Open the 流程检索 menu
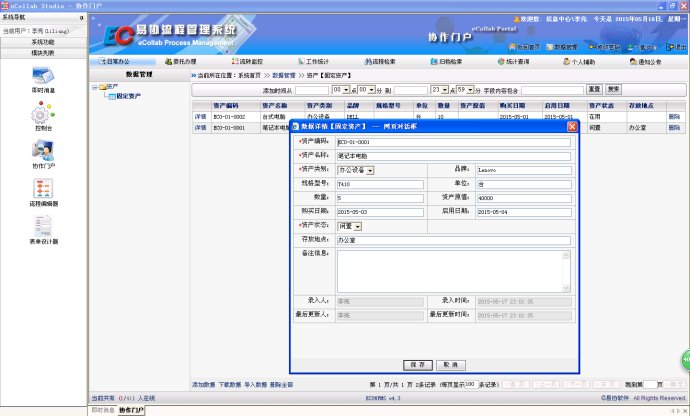Image resolution: width=690 pixels, height=416 pixels. pyautogui.click(x=380, y=62)
